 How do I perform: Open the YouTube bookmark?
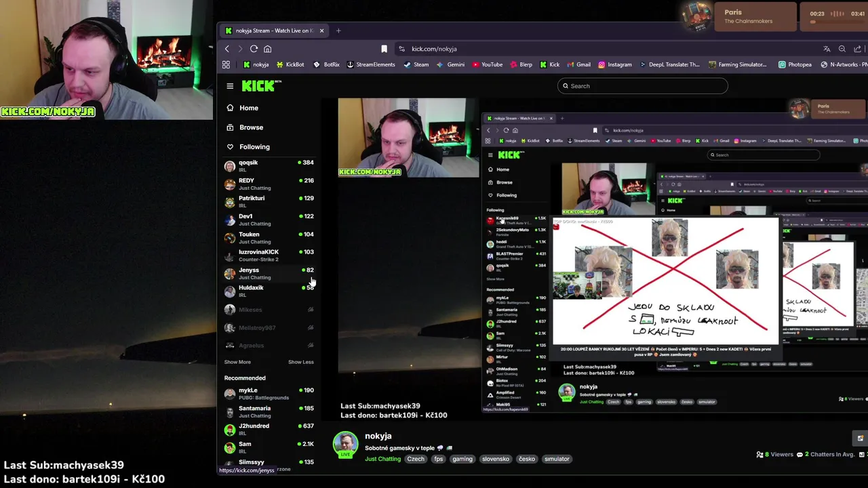coord(488,64)
